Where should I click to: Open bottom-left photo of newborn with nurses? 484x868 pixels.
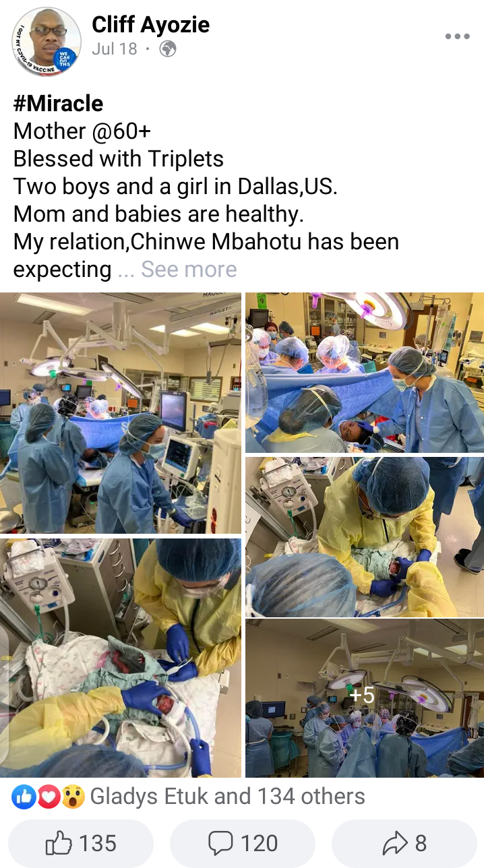[x=121, y=658]
